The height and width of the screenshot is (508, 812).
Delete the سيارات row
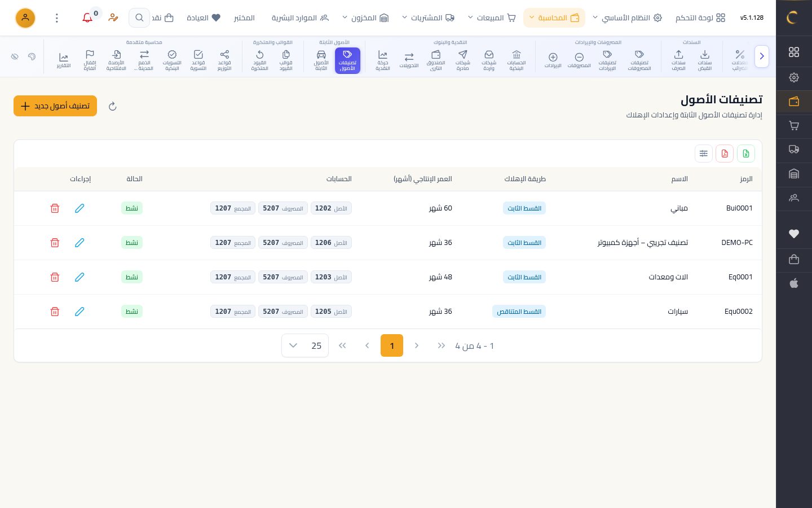(x=55, y=312)
